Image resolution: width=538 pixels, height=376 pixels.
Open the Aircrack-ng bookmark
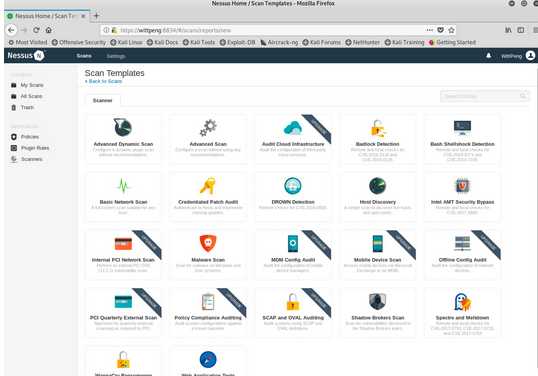tap(279, 43)
